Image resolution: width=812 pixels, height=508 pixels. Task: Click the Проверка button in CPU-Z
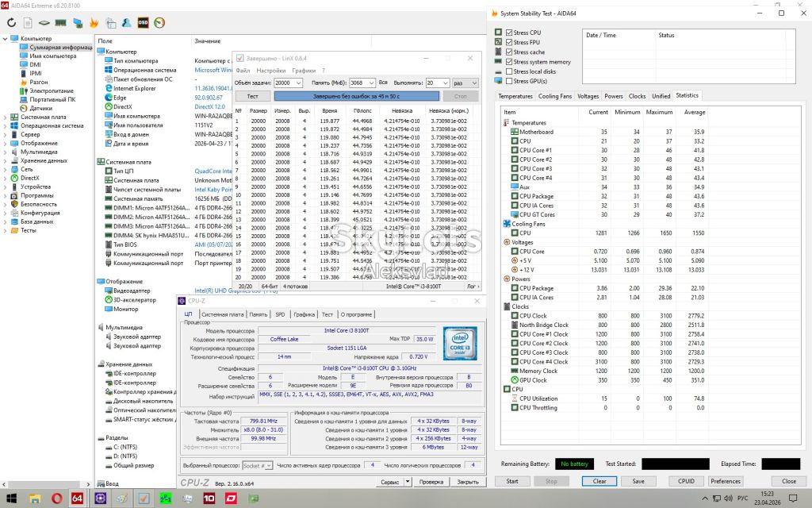pyautogui.click(x=431, y=482)
